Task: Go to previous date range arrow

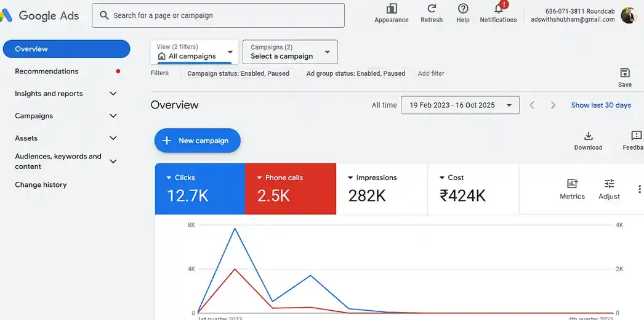Action: (x=532, y=105)
